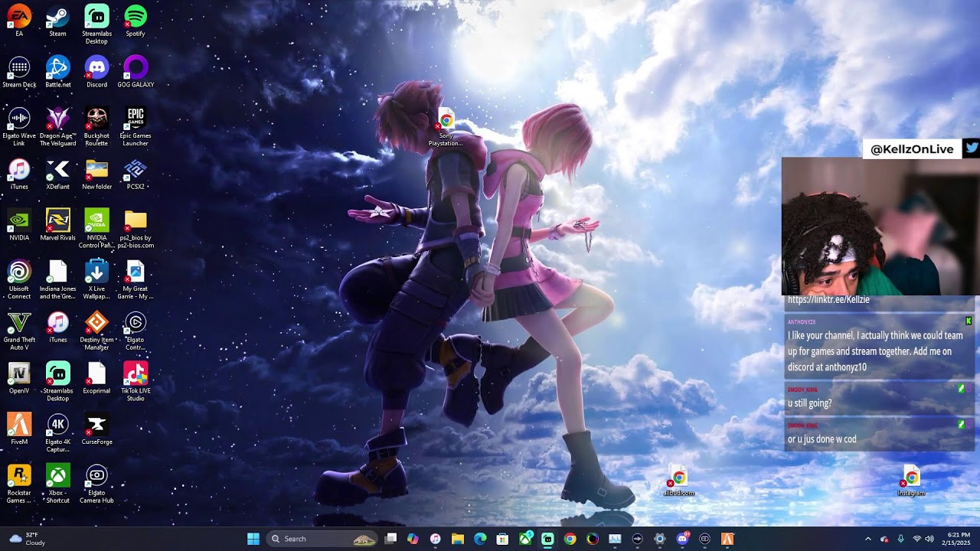This screenshot has width=980, height=551.
Task: Click the CurseForge desktop icon
Action: pyautogui.click(x=96, y=425)
